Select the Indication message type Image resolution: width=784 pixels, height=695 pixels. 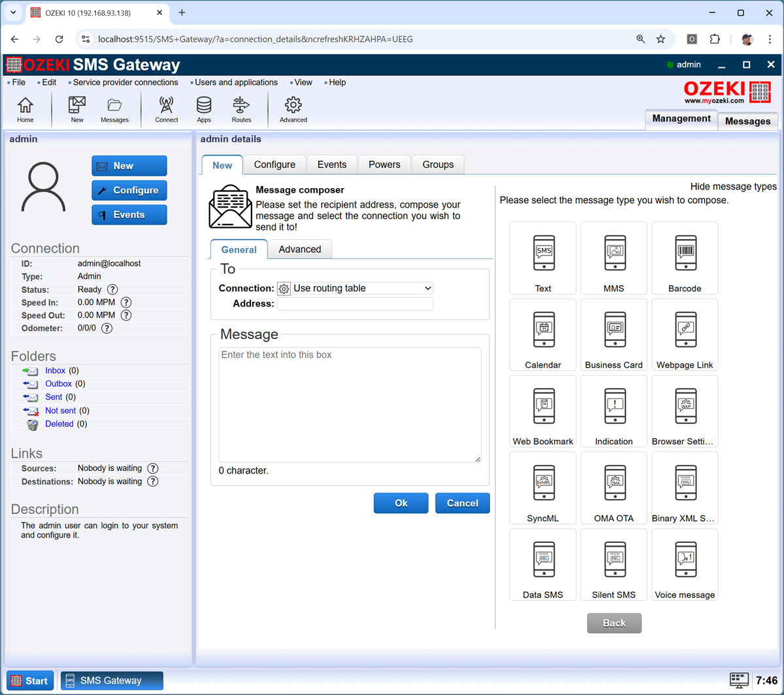[613, 412]
